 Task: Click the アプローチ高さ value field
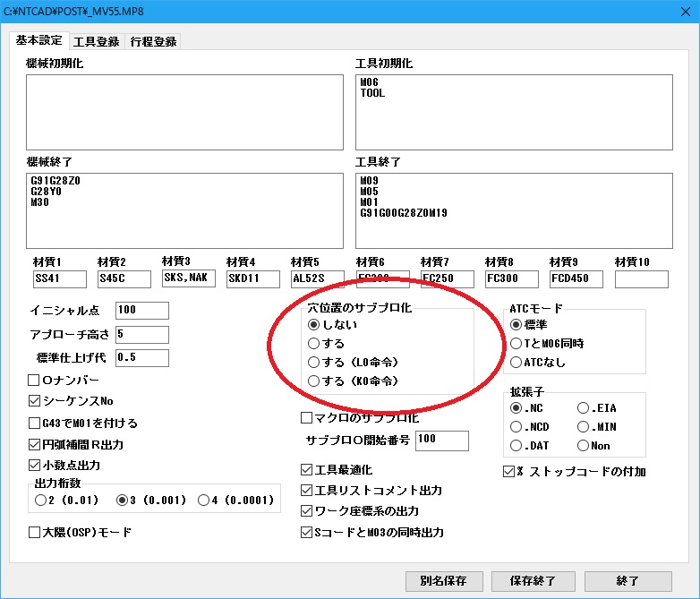click(x=142, y=335)
